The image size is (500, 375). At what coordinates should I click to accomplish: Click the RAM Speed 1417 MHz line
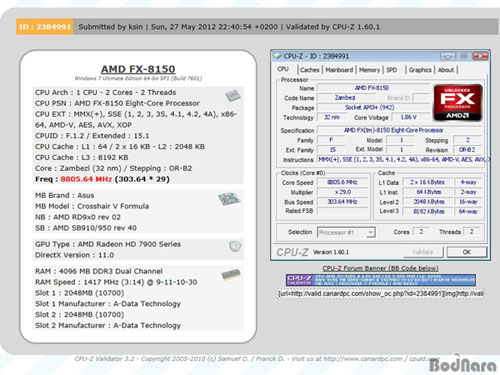click(x=116, y=282)
